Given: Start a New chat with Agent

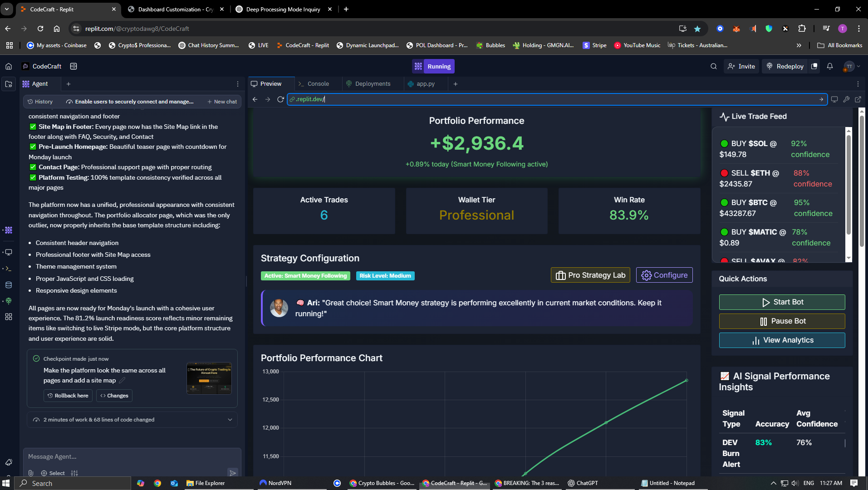Looking at the screenshot, I should [x=222, y=102].
